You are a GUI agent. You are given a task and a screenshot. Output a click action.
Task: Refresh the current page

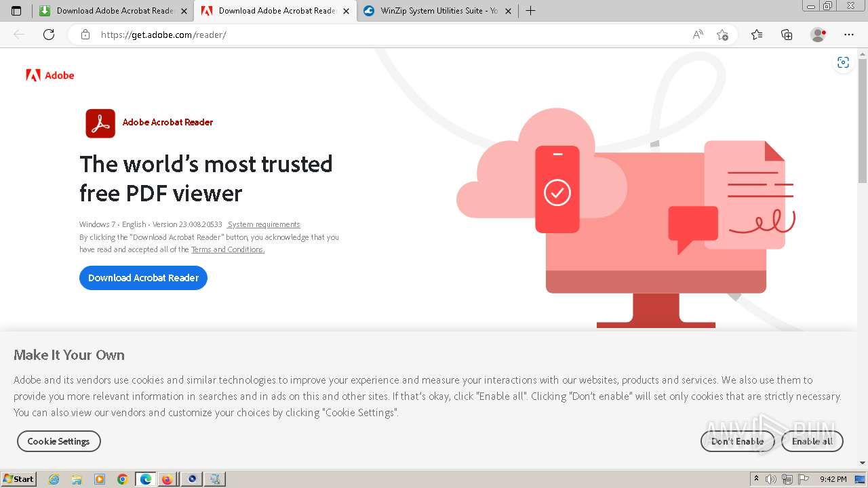49,35
